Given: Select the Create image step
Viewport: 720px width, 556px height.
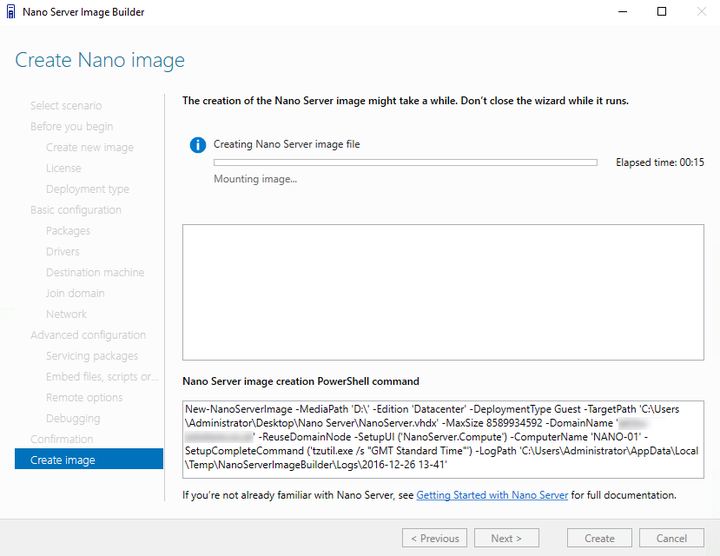Looking at the screenshot, I should pyautogui.click(x=89, y=459).
